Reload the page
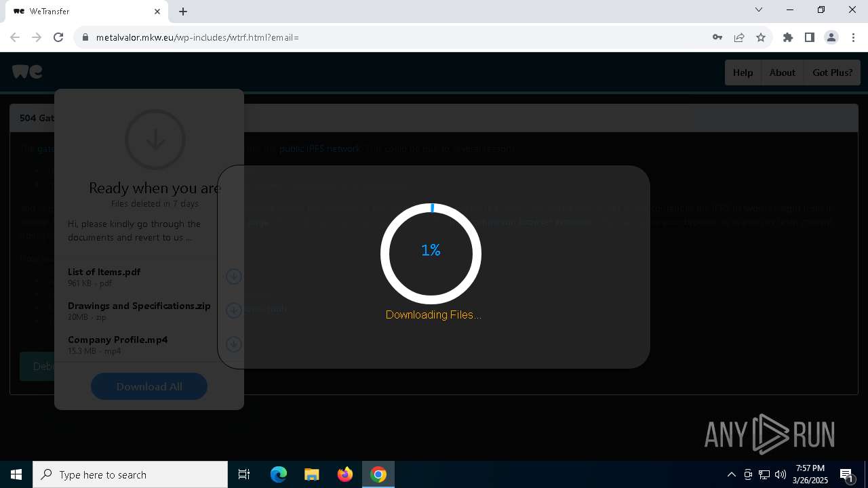 point(58,37)
